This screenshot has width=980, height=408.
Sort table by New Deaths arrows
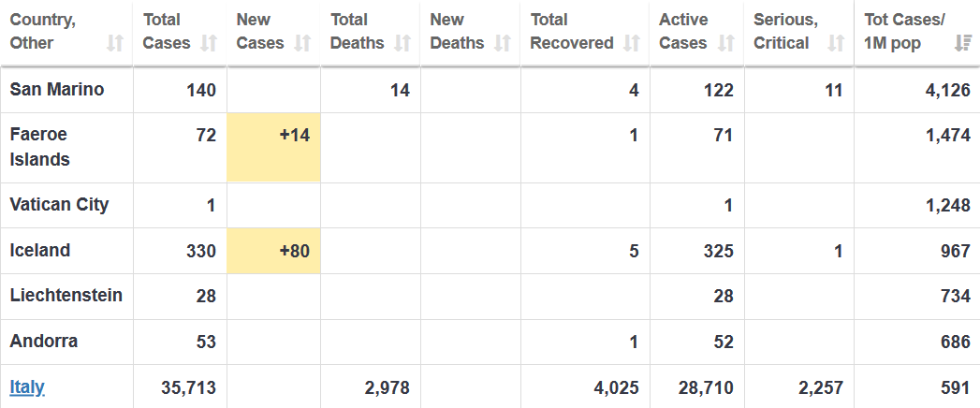point(503,43)
